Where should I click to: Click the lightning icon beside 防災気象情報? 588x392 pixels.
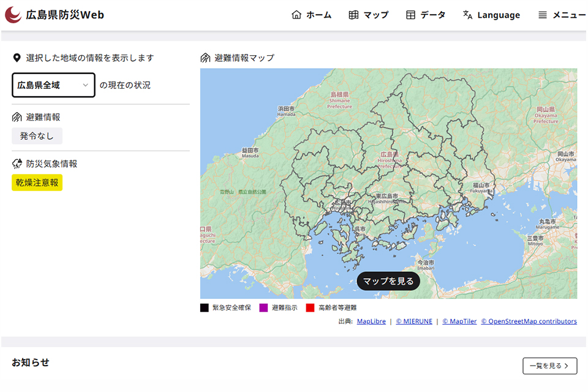coord(16,163)
